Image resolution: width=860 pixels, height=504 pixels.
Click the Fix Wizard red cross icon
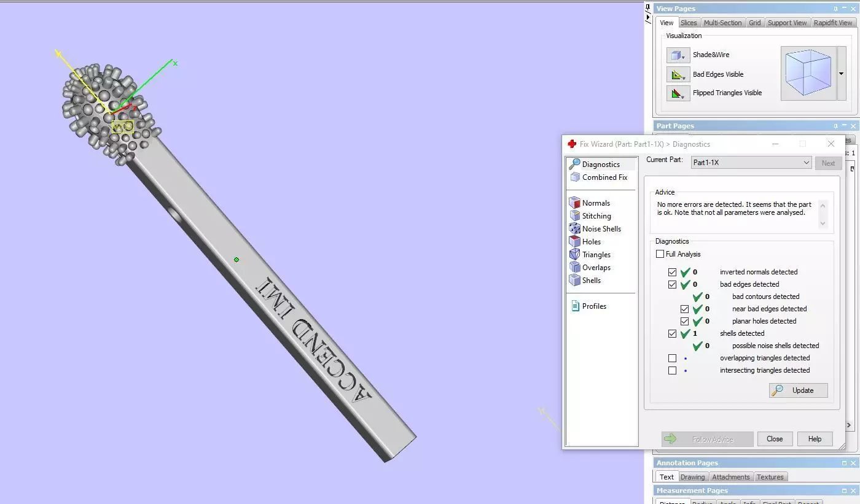[572, 144]
